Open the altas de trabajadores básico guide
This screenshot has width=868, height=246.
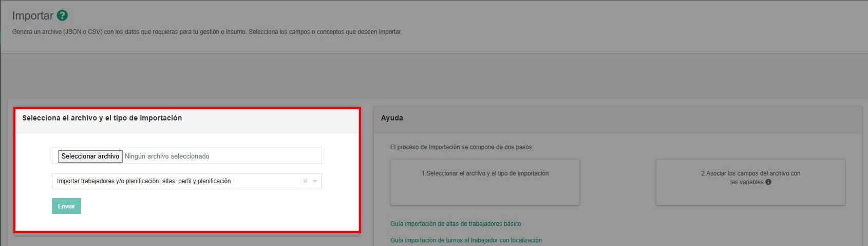click(456, 224)
